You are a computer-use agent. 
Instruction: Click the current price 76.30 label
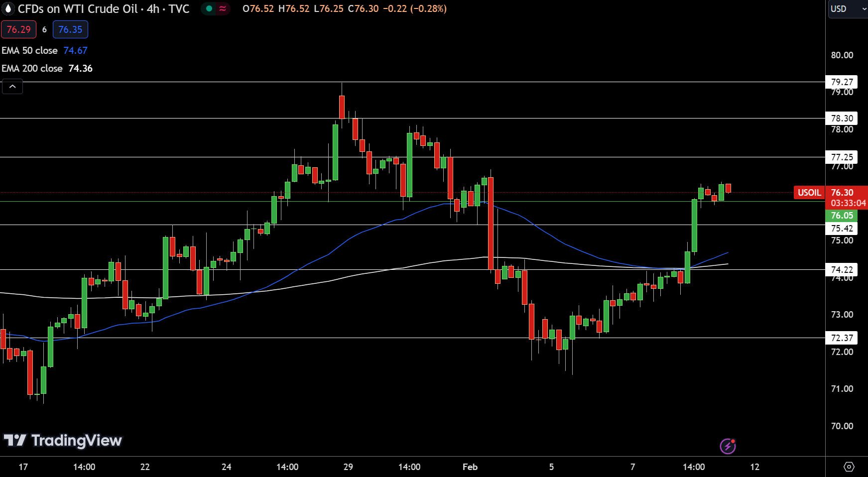point(842,192)
